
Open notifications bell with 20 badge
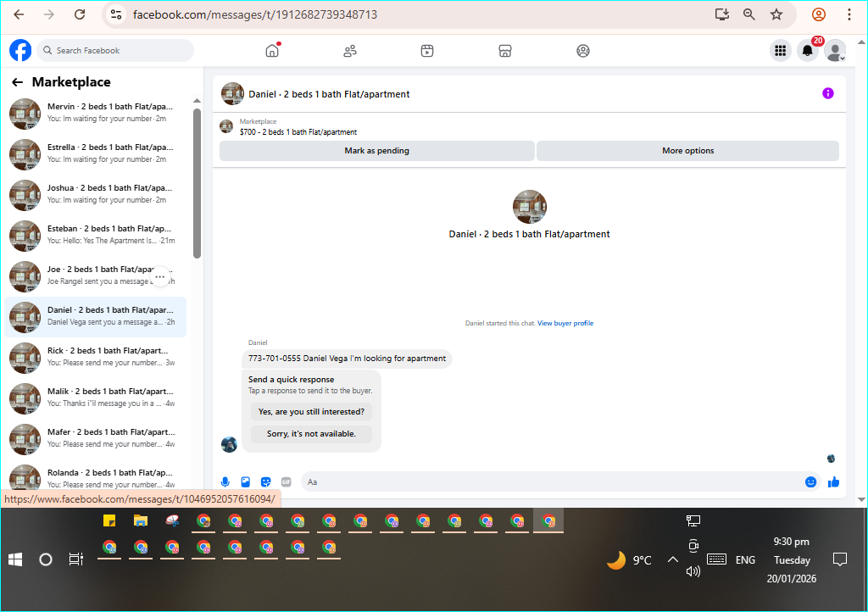click(x=808, y=51)
